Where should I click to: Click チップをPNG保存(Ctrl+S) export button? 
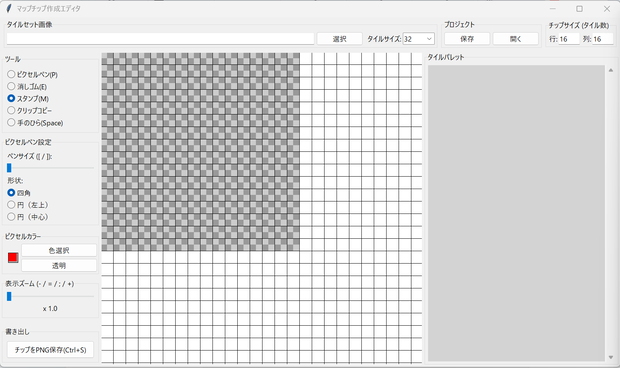coord(50,350)
